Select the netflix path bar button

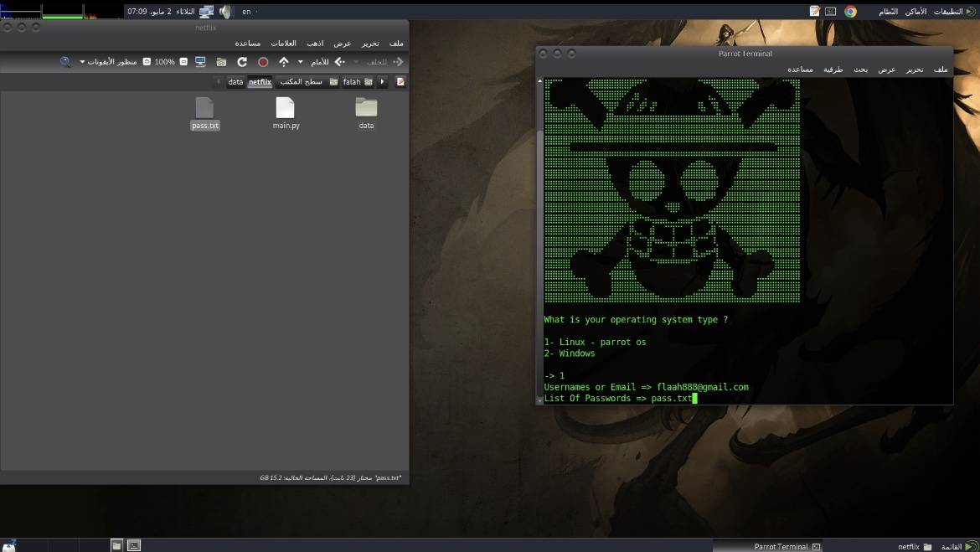[260, 82]
